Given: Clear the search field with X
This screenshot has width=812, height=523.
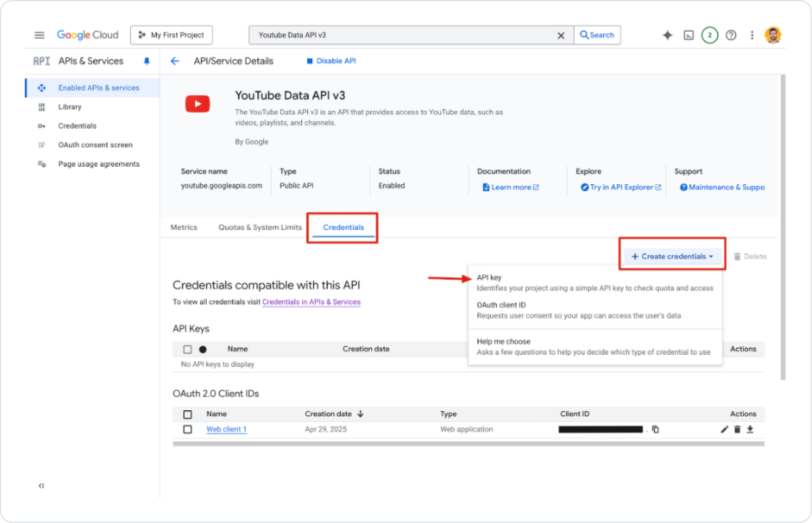Looking at the screenshot, I should 561,35.
